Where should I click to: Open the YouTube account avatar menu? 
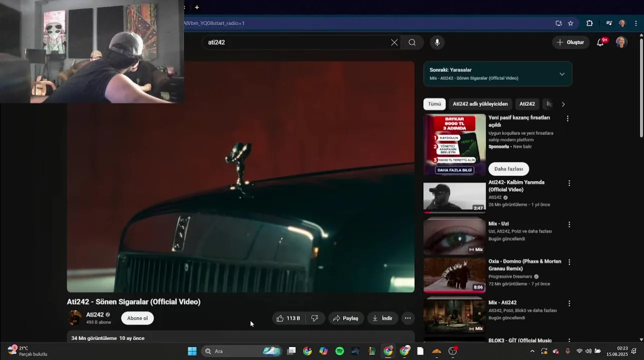(x=621, y=42)
